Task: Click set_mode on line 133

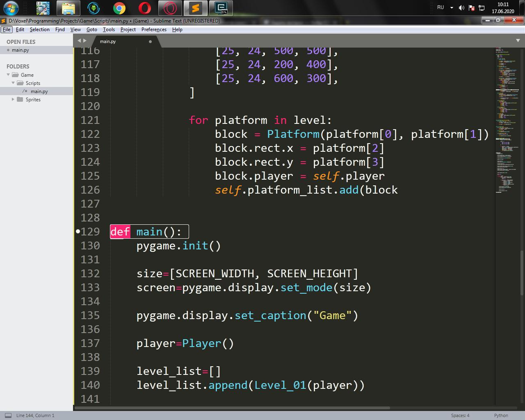Action: tap(306, 288)
